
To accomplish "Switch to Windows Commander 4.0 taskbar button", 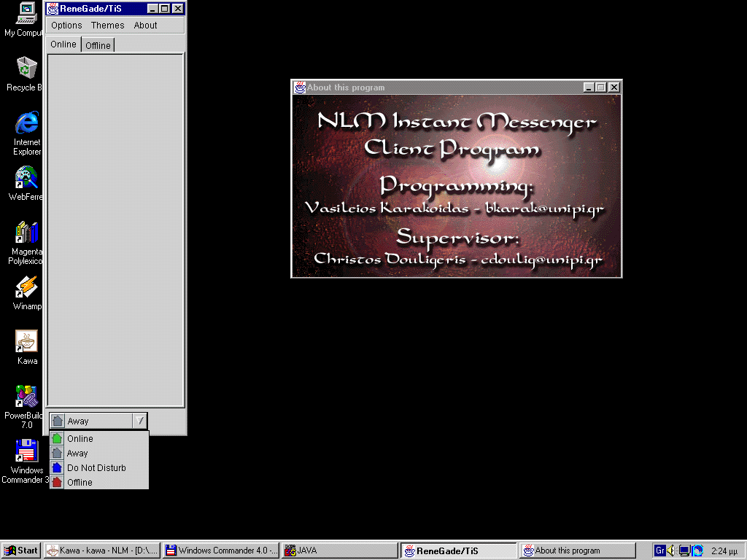I will (222, 551).
